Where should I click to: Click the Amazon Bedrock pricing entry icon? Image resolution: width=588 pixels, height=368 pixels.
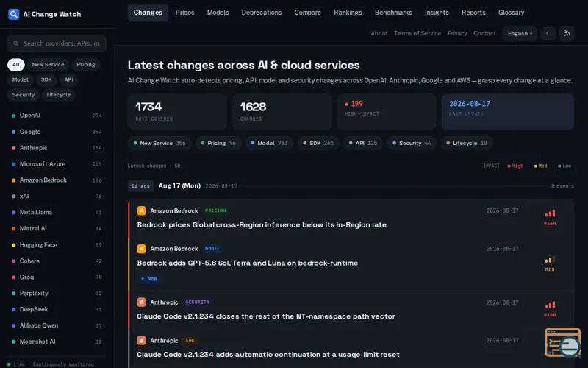click(141, 210)
